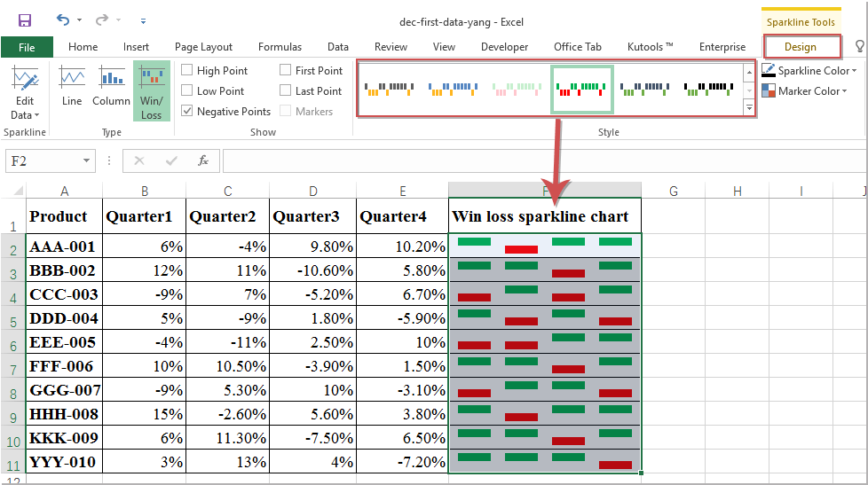The width and height of the screenshot is (868, 485).
Task: Click the Undo arrow icon
Action: (x=63, y=20)
